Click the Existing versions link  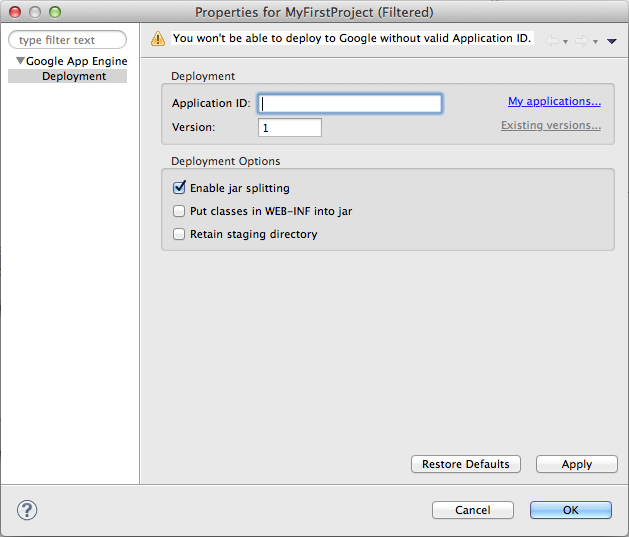click(551, 126)
